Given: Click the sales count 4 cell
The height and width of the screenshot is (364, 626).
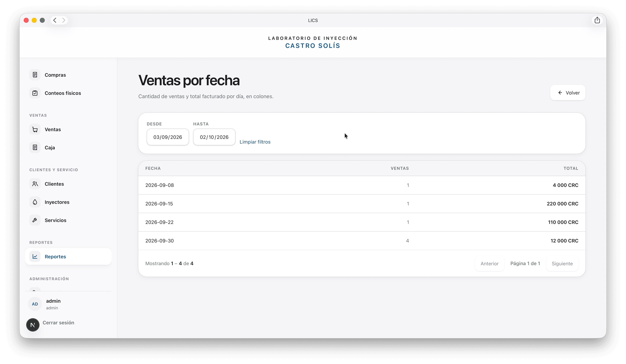Looking at the screenshot, I should (407, 241).
